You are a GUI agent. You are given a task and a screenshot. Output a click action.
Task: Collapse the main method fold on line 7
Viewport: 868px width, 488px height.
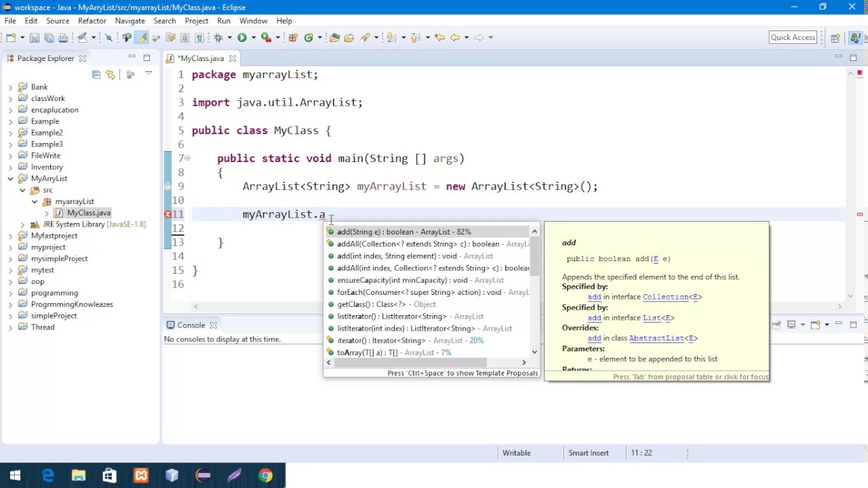pos(188,158)
